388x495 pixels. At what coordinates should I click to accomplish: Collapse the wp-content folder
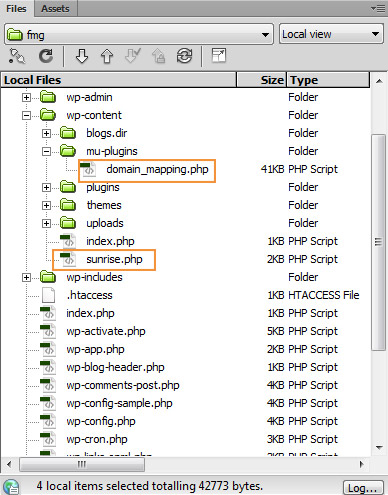tap(26, 116)
